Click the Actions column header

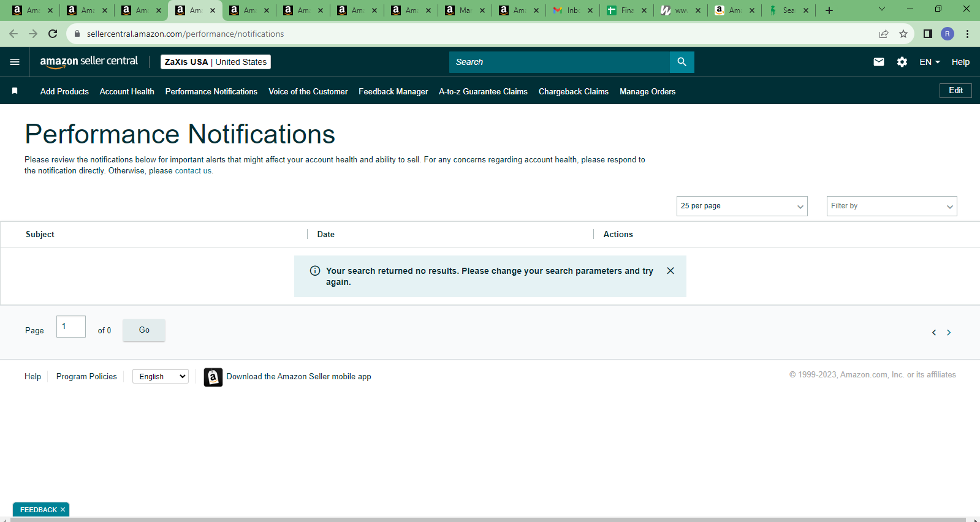618,234
